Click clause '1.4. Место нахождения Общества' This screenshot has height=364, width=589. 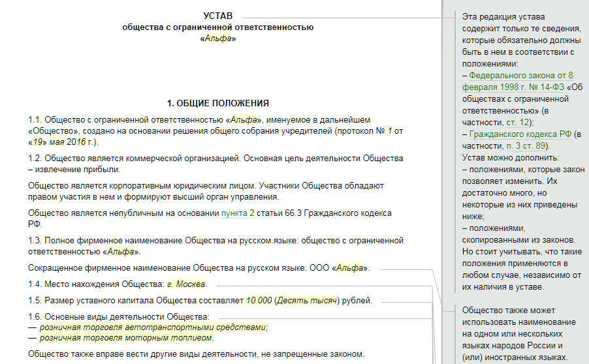(117, 284)
